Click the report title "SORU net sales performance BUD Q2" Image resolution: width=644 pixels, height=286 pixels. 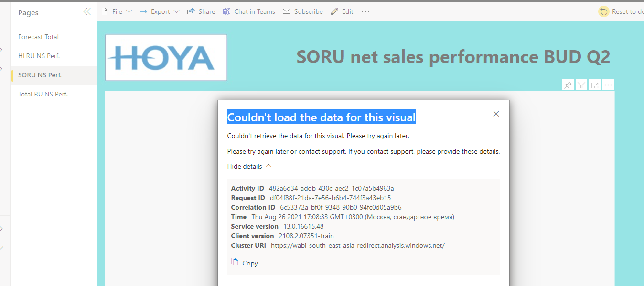[453, 57]
